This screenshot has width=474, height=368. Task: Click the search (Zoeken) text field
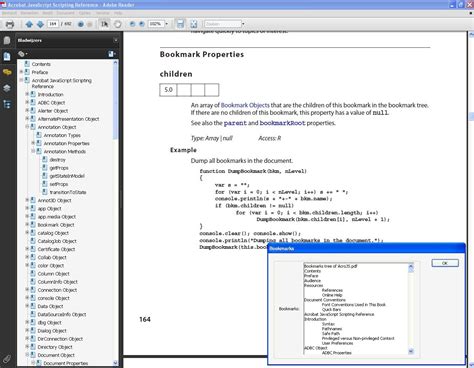click(x=223, y=24)
